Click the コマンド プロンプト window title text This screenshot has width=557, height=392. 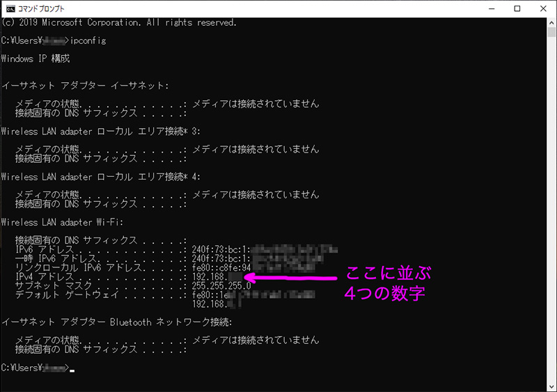point(42,8)
